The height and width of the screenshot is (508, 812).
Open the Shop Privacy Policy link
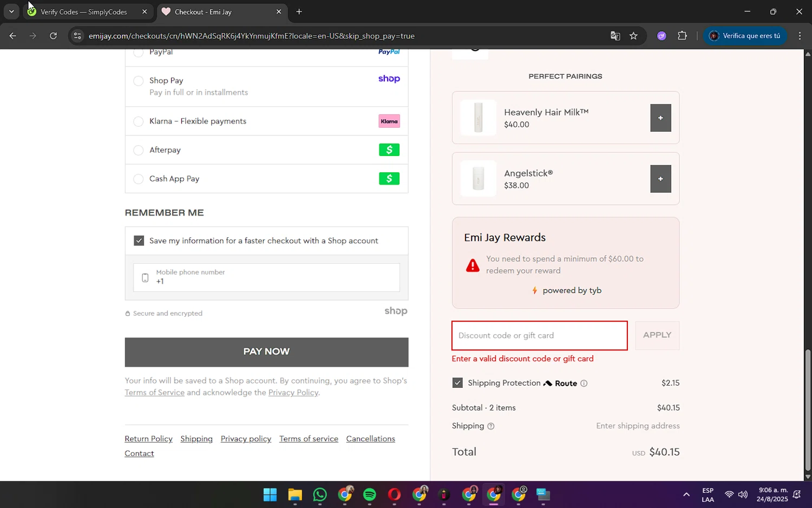click(293, 393)
